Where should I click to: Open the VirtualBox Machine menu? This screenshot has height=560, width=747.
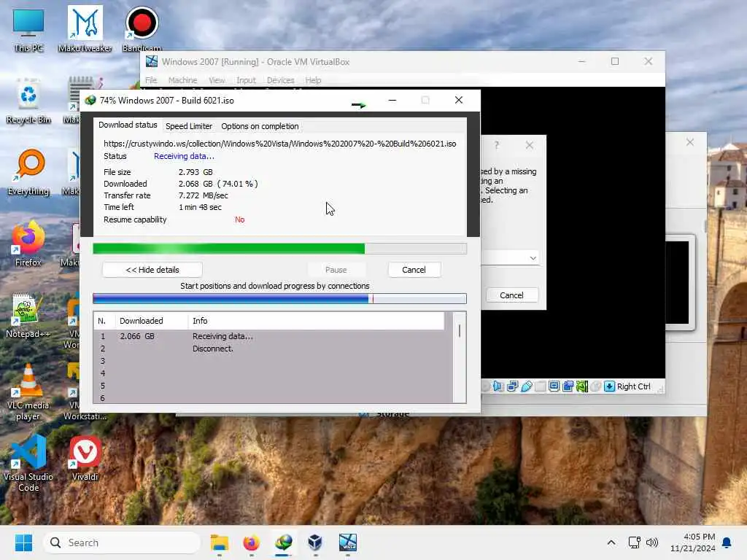(182, 80)
